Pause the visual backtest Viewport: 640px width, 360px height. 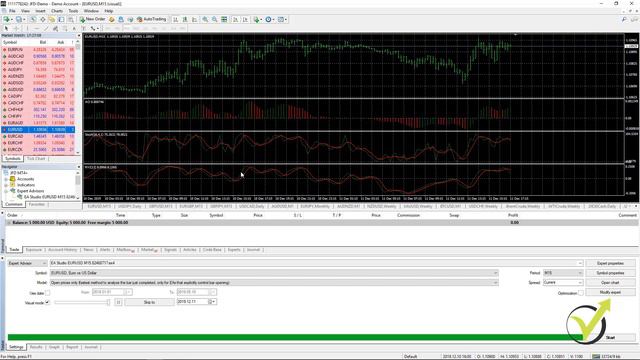point(118,302)
